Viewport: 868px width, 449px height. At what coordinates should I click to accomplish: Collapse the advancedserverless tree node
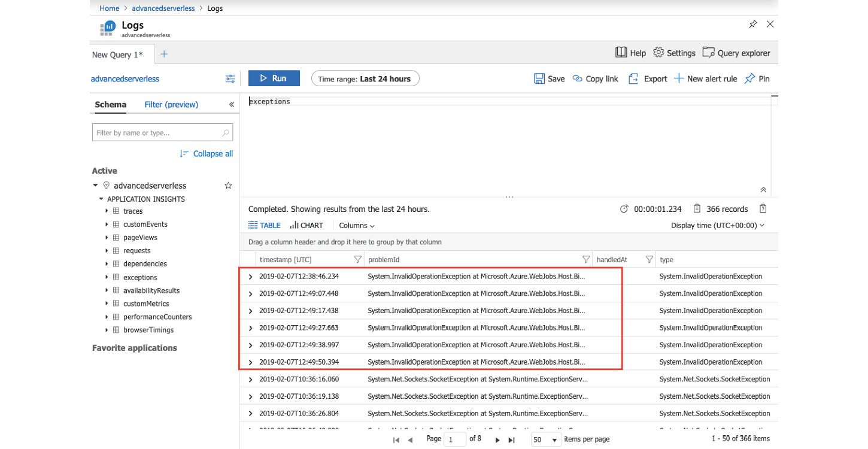click(96, 186)
